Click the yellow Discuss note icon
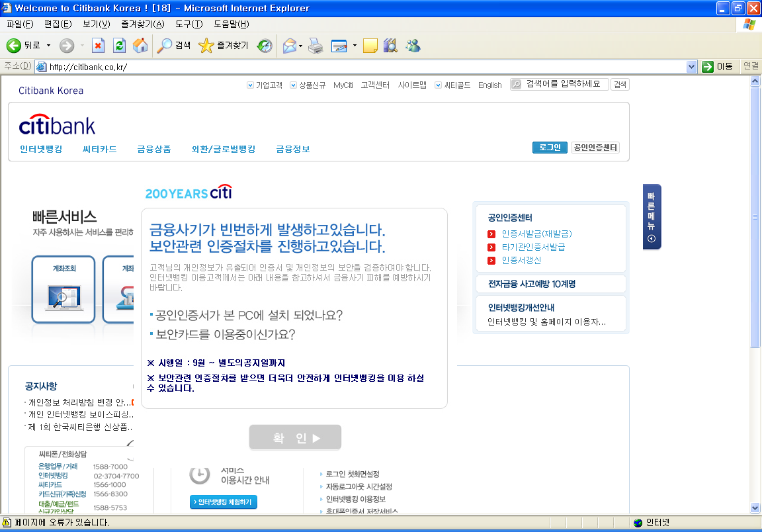The image size is (762, 532). (370, 46)
